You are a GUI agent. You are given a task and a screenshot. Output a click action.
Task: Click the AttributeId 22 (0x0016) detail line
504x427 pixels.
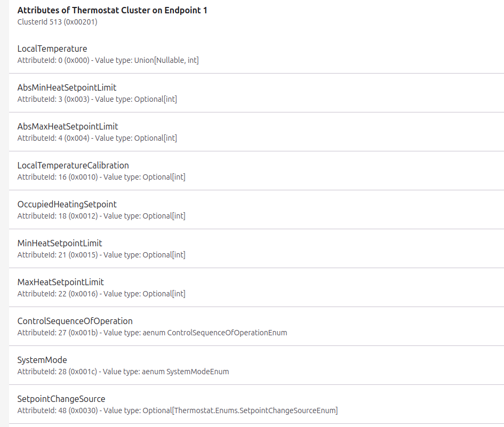(x=101, y=294)
